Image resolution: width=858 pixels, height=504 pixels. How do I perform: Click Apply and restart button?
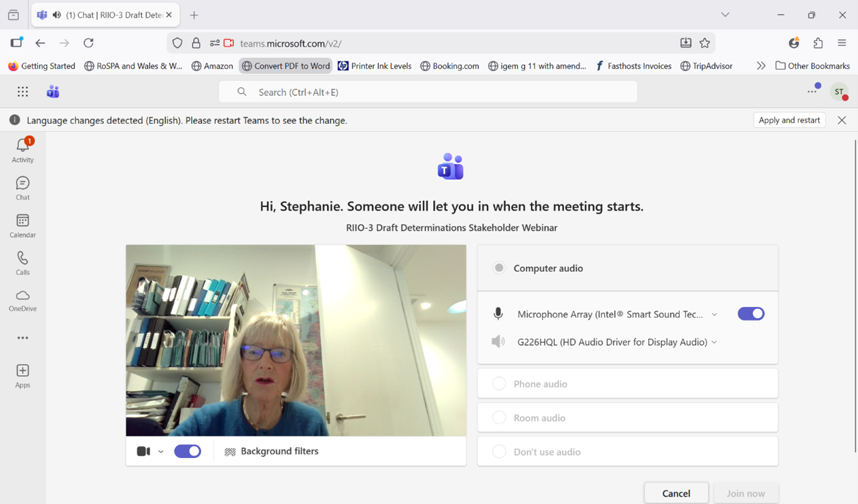tap(789, 120)
